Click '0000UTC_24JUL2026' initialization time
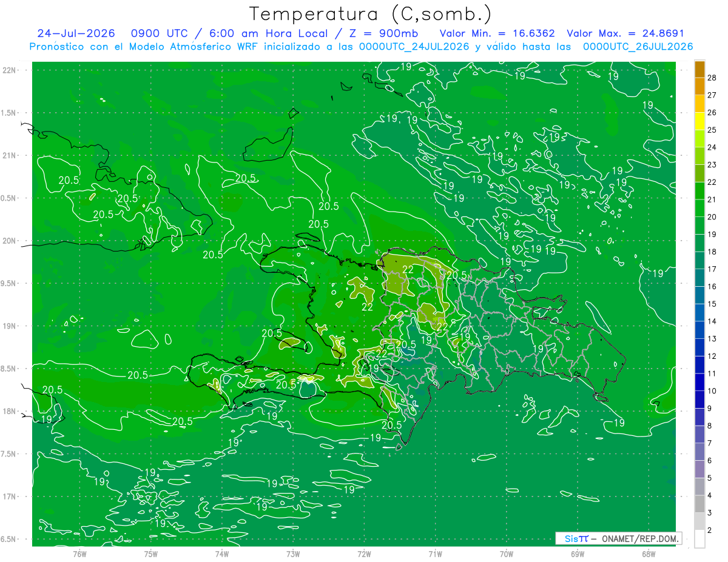The image size is (728, 562). click(x=414, y=47)
